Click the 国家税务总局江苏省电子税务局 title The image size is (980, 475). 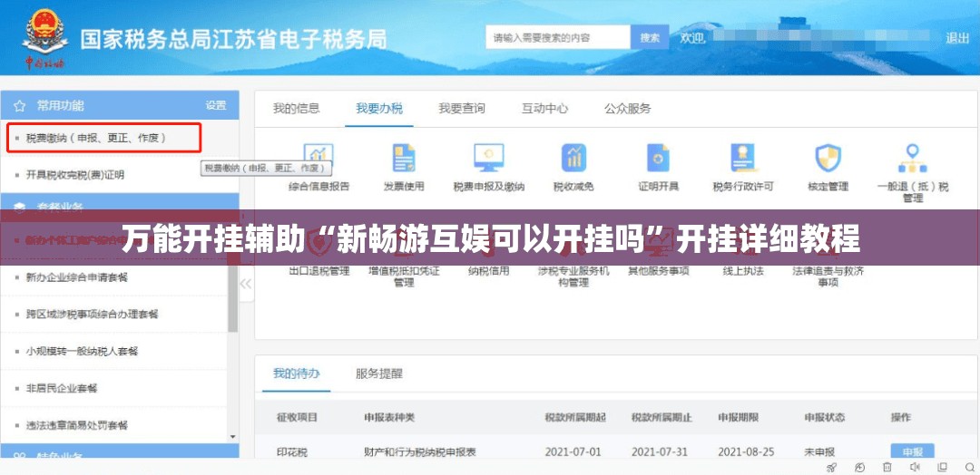[x=233, y=39]
